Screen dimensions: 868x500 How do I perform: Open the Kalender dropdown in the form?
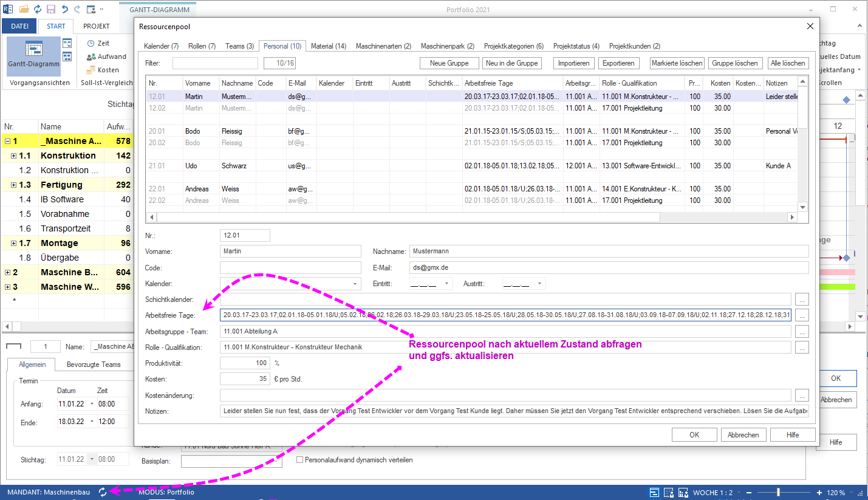(x=354, y=284)
